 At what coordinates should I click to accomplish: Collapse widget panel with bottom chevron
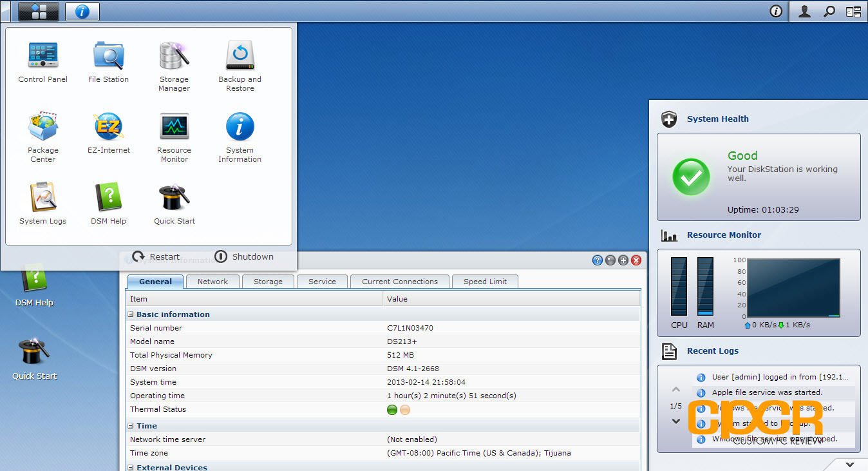click(x=850, y=465)
